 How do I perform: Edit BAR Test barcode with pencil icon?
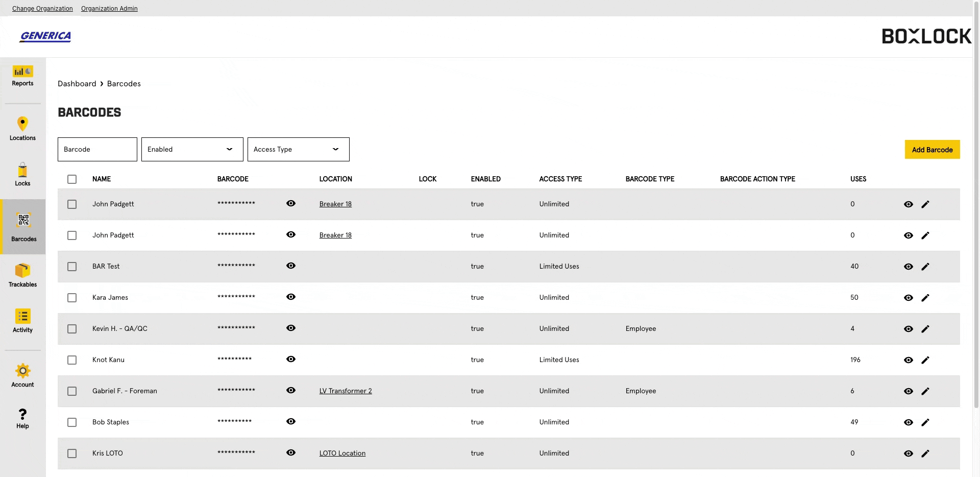tap(925, 267)
